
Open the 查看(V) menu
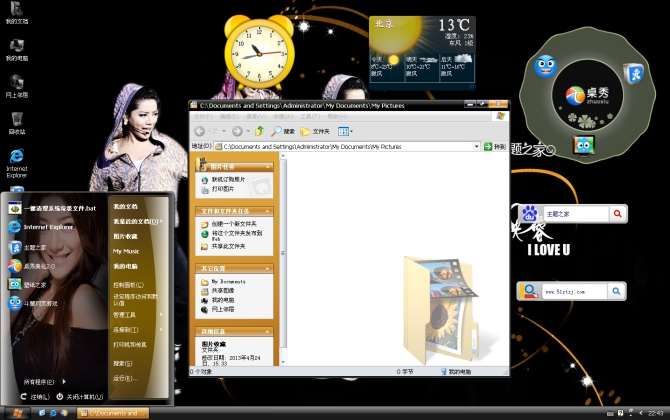[256, 116]
